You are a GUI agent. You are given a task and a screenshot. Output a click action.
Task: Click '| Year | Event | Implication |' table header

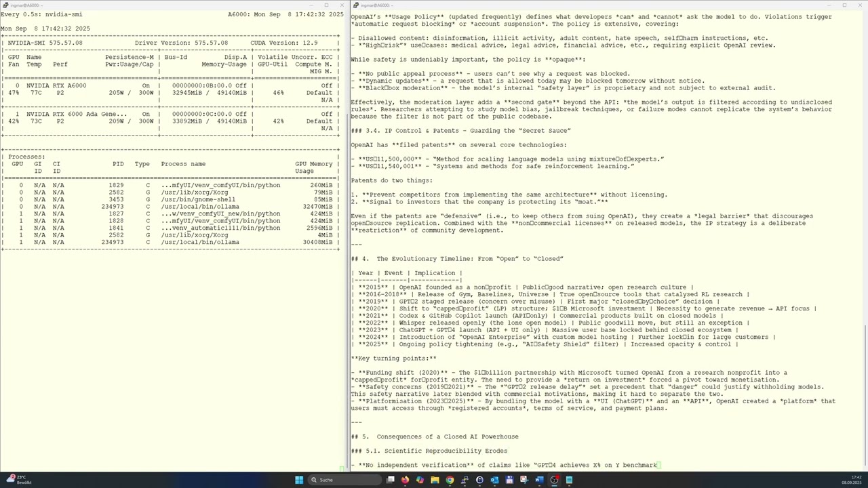pos(406,272)
